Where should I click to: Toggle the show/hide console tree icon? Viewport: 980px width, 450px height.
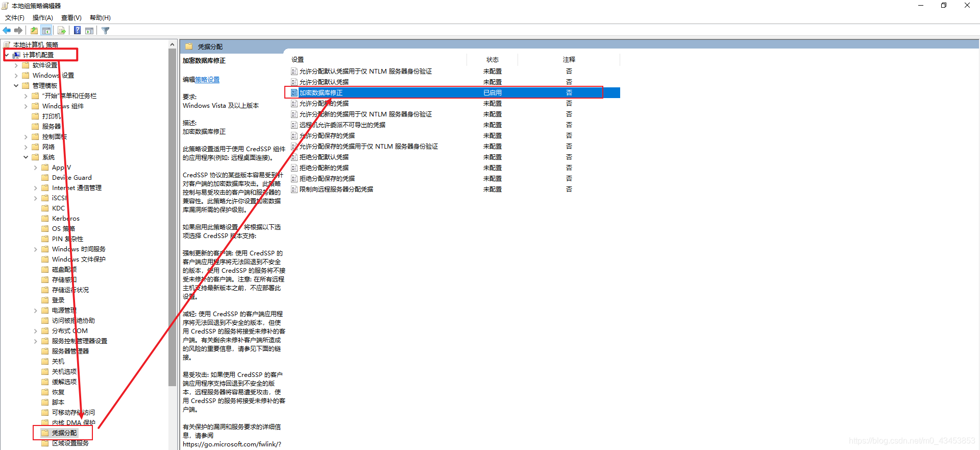[x=46, y=31]
